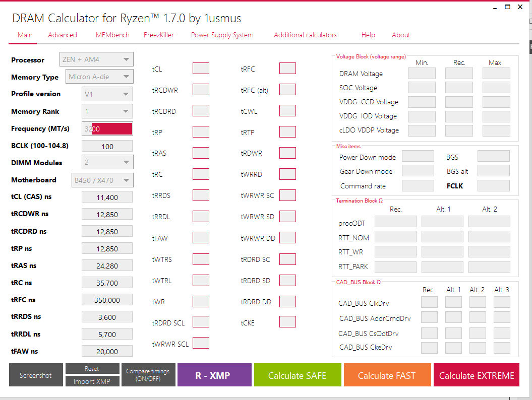Click the tRAS timing result box
This screenshot has height=400, width=532.
(201, 153)
